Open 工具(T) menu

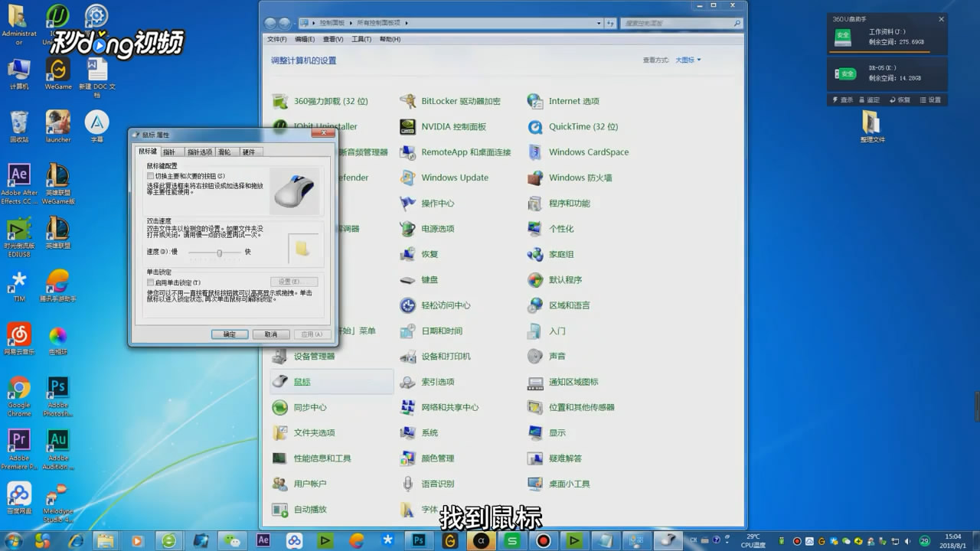click(361, 39)
